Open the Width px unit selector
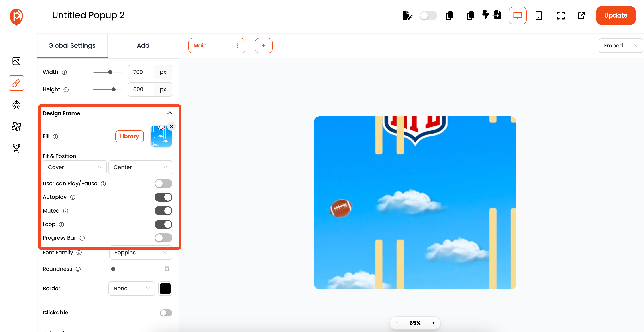Screen dimensions: 644x332 [x=163, y=72]
